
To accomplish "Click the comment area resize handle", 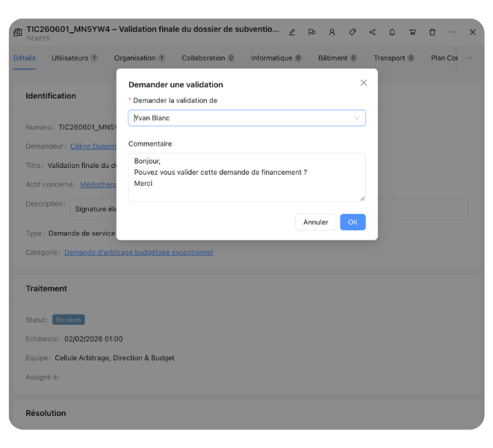I will [x=362, y=199].
